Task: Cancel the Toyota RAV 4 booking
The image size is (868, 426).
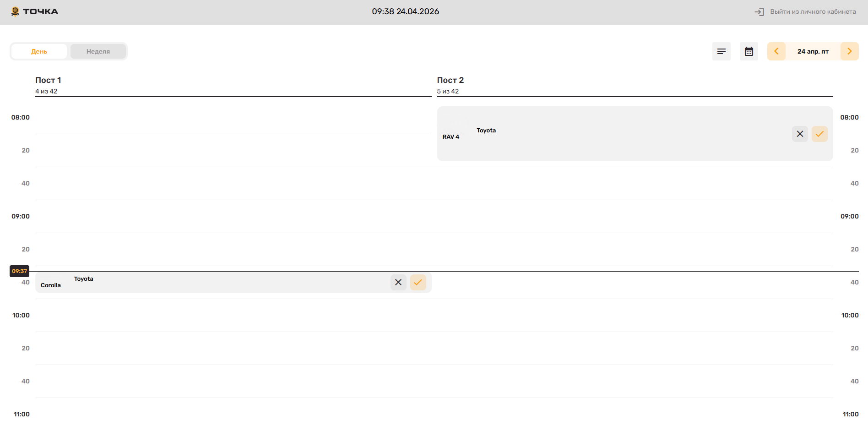Action: click(800, 134)
